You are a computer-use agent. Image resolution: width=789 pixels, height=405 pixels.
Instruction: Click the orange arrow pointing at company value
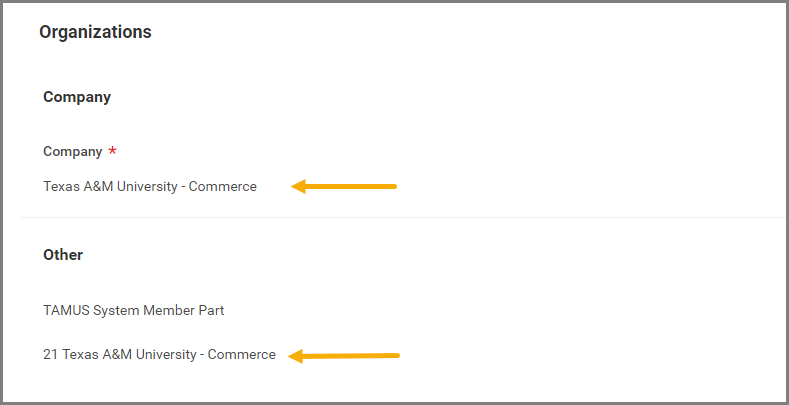pyautogui.click(x=344, y=186)
